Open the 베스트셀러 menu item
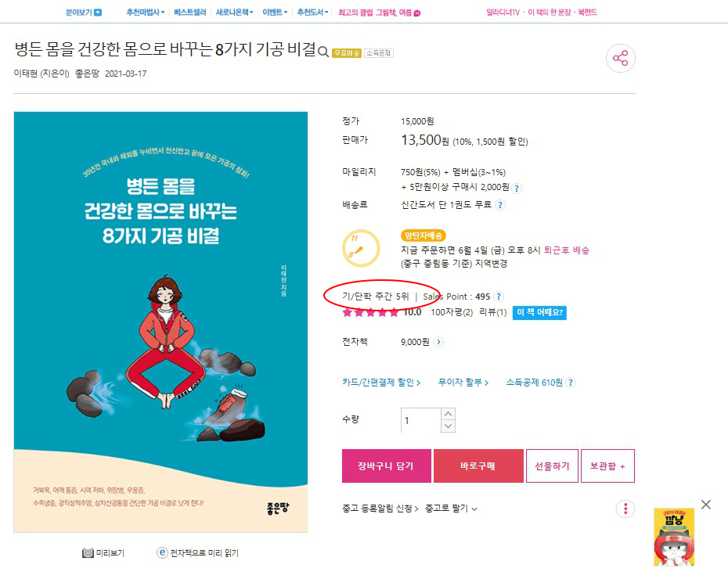 [190, 13]
